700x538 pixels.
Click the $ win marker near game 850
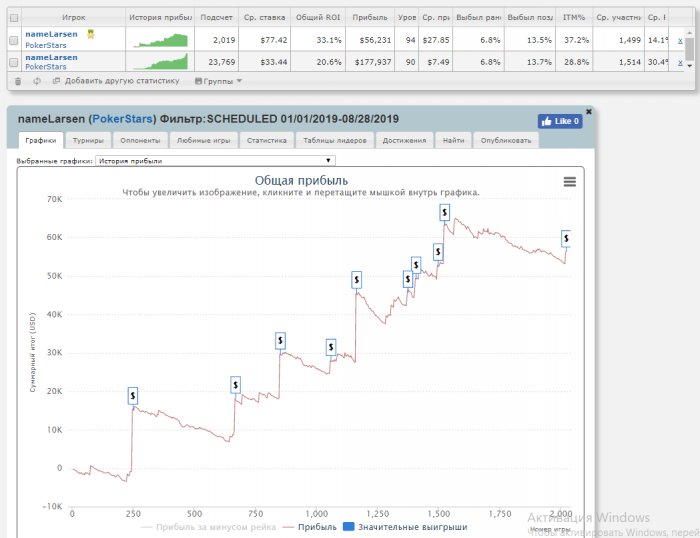pyautogui.click(x=280, y=341)
